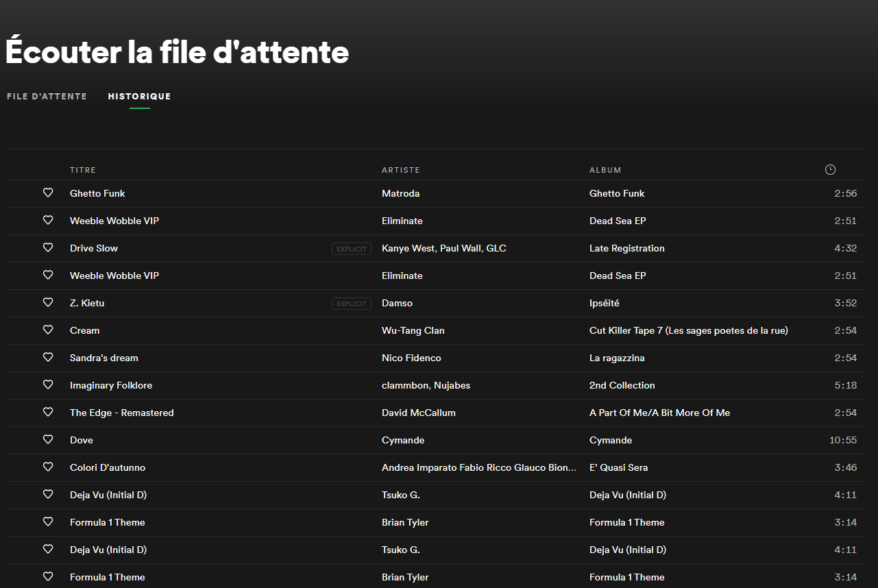The width and height of the screenshot is (878, 588).
Task: Like The Edge - Remastered track
Action: 48,413
